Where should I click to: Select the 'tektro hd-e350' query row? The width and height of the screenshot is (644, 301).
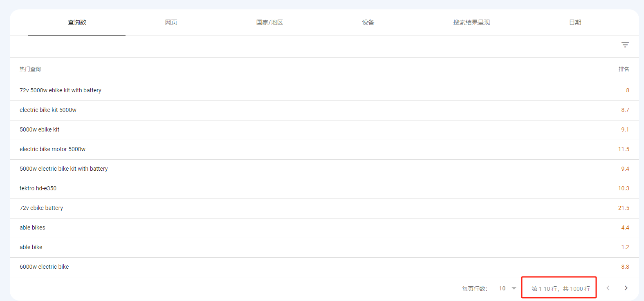click(38, 189)
